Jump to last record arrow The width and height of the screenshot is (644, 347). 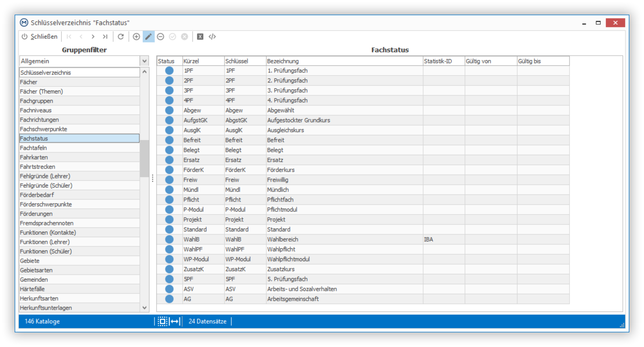105,37
